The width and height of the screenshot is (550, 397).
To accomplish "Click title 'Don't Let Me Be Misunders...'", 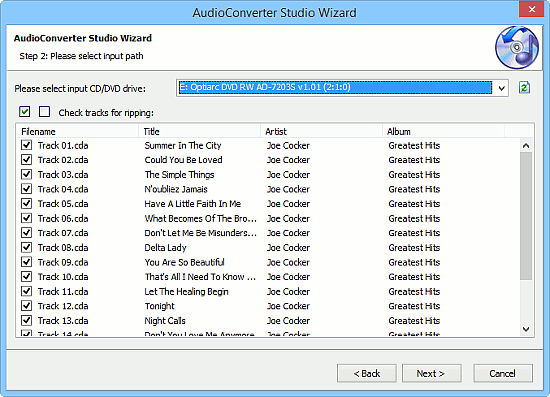I will [200, 233].
